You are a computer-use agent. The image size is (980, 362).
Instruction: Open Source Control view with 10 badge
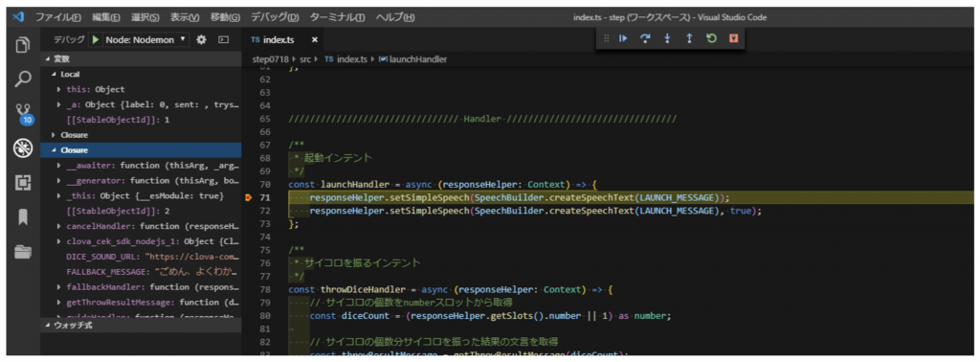(23, 114)
